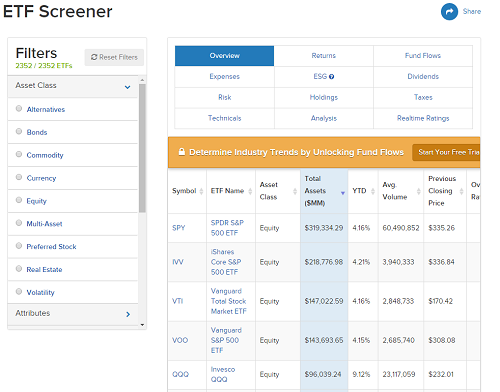The image size is (500, 392).
Task: Sort by YTD column arrows
Action: tap(373, 191)
